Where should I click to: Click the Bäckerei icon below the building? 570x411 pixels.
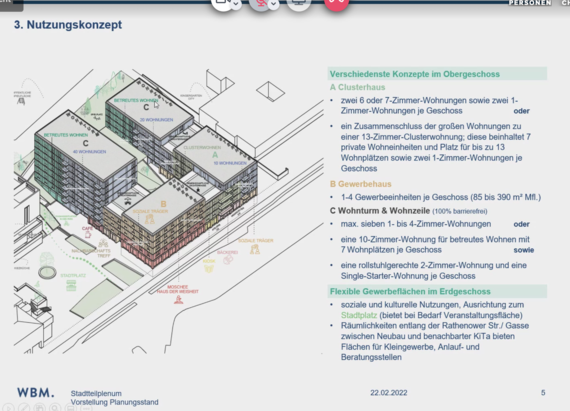click(228, 259)
